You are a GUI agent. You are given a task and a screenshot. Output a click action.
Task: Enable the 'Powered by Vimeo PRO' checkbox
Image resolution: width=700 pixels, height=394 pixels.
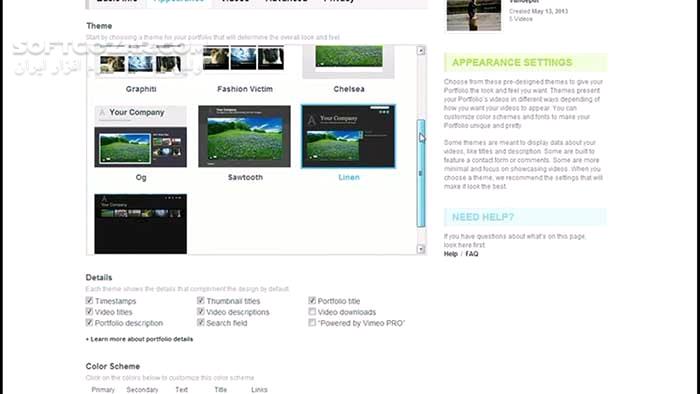point(312,322)
